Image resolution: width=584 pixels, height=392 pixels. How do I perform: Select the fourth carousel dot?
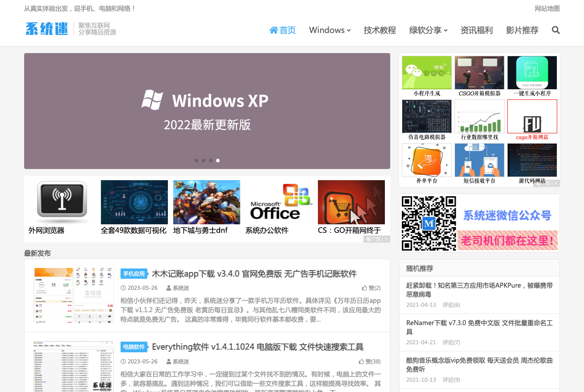click(x=218, y=161)
